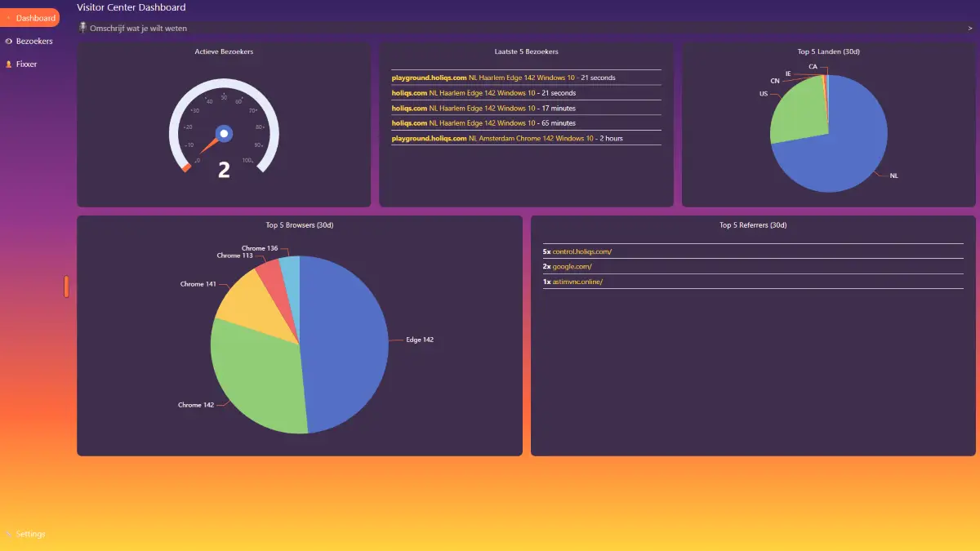Click the orange sidebar collapse handle
Screen dimensions: 980x551
pyautogui.click(x=66, y=287)
